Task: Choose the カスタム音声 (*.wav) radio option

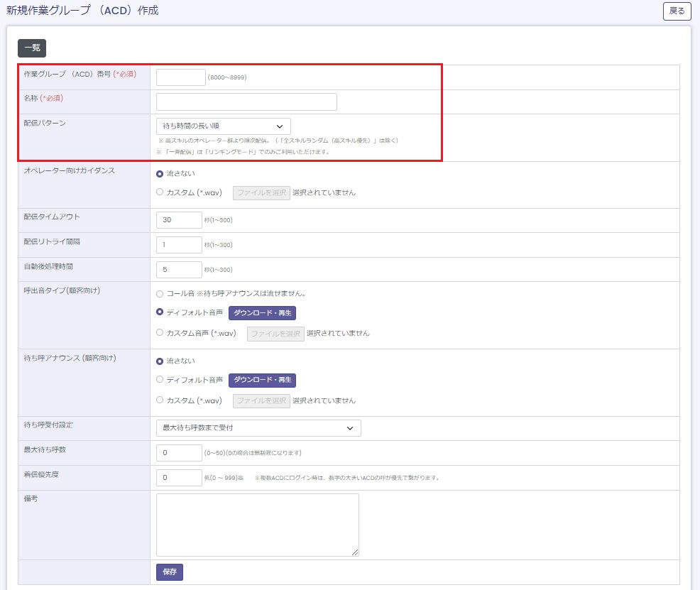Action: pyautogui.click(x=160, y=333)
